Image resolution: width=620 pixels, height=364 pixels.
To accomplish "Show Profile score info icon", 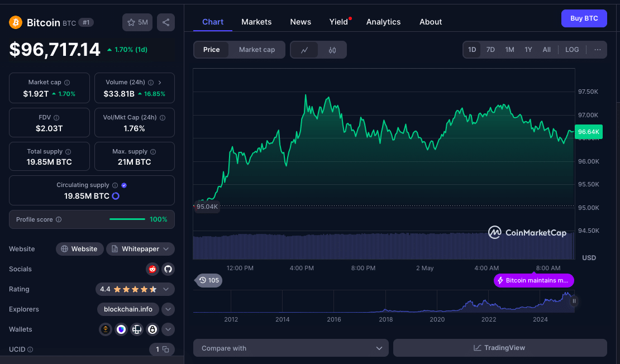I will coord(59,219).
